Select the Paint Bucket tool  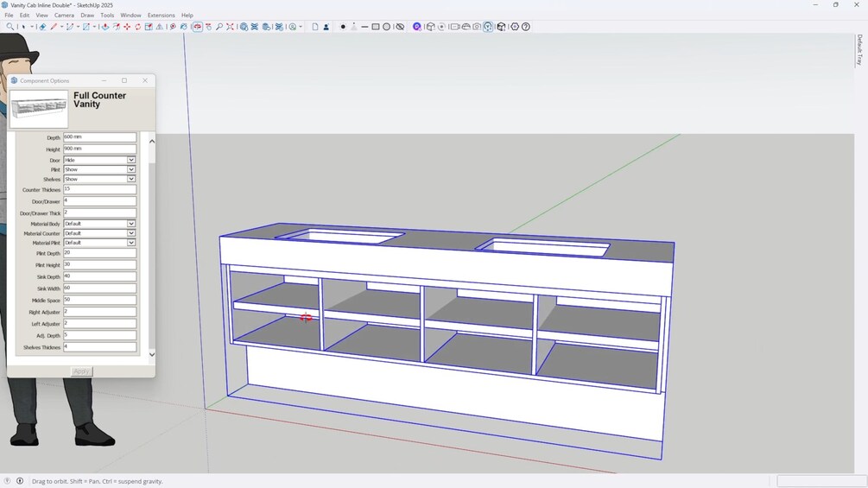[x=184, y=27]
